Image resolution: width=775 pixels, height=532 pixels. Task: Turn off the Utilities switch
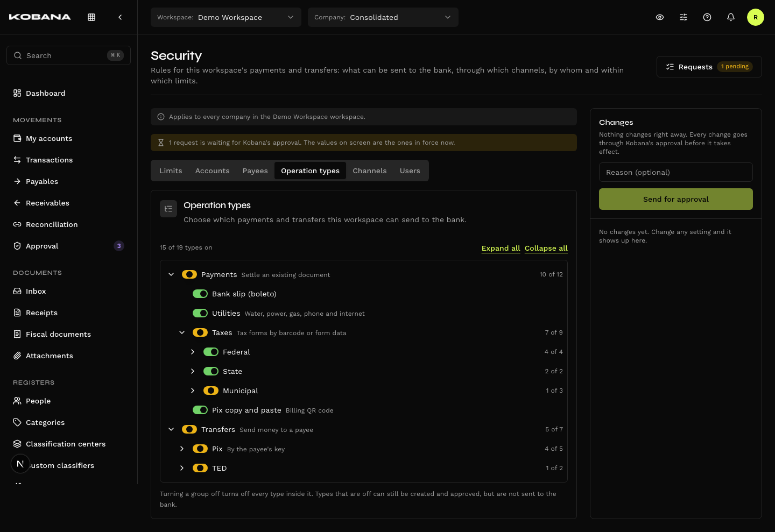pos(200,313)
